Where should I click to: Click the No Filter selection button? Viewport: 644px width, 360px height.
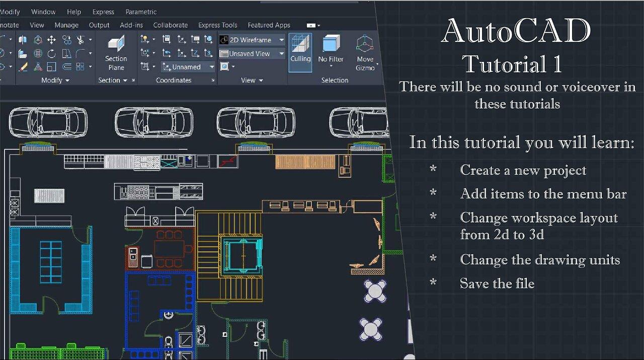pos(330,50)
